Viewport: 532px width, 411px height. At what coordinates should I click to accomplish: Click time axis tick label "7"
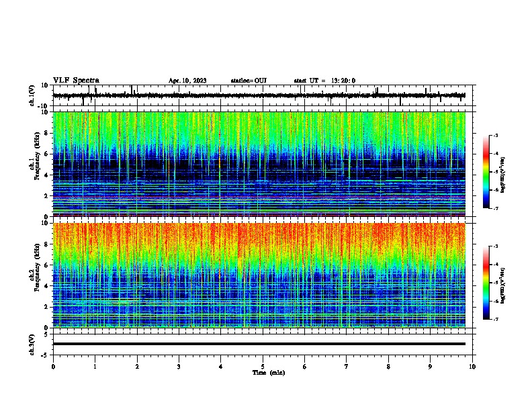pyautogui.click(x=347, y=367)
